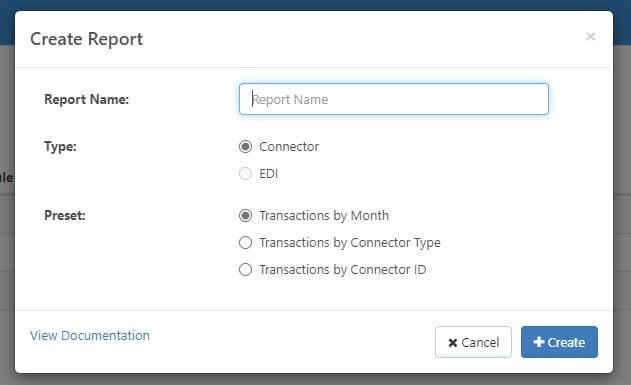Click the plus icon inside Create button

pos(538,342)
